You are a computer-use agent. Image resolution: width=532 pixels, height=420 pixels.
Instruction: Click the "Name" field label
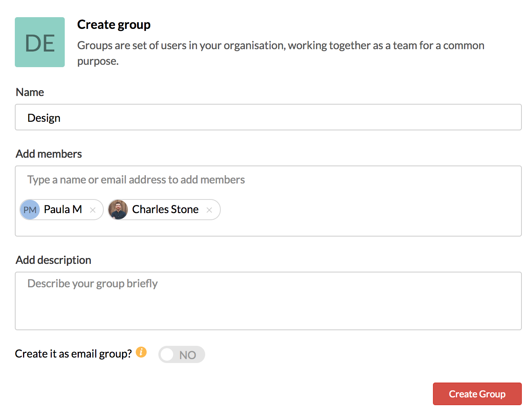pyautogui.click(x=30, y=93)
